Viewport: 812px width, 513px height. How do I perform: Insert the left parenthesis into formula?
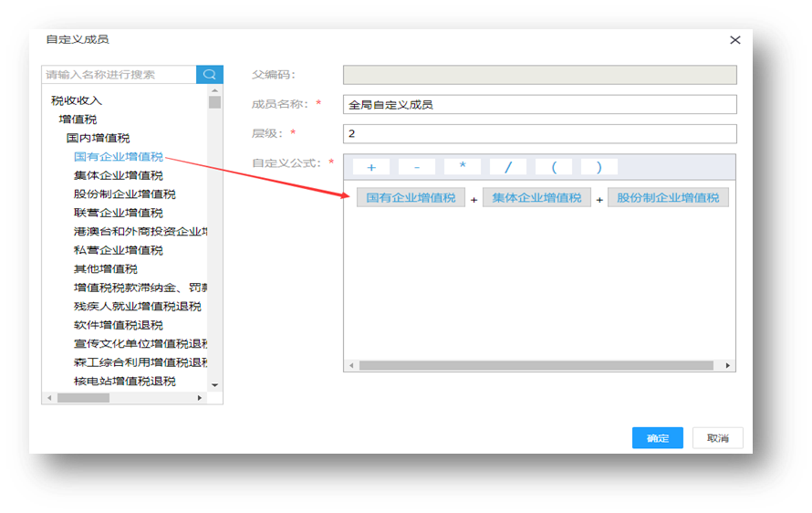click(x=554, y=167)
